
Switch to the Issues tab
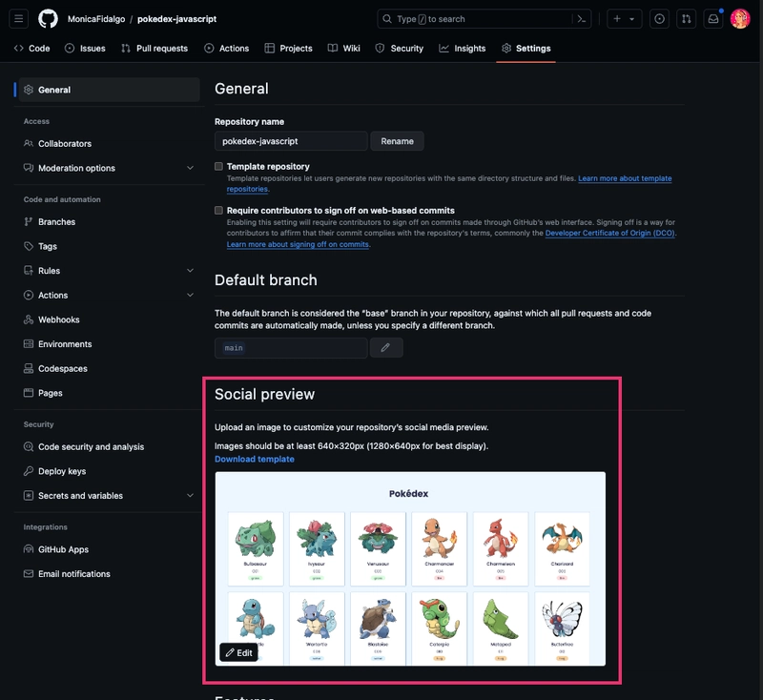[x=85, y=48]
